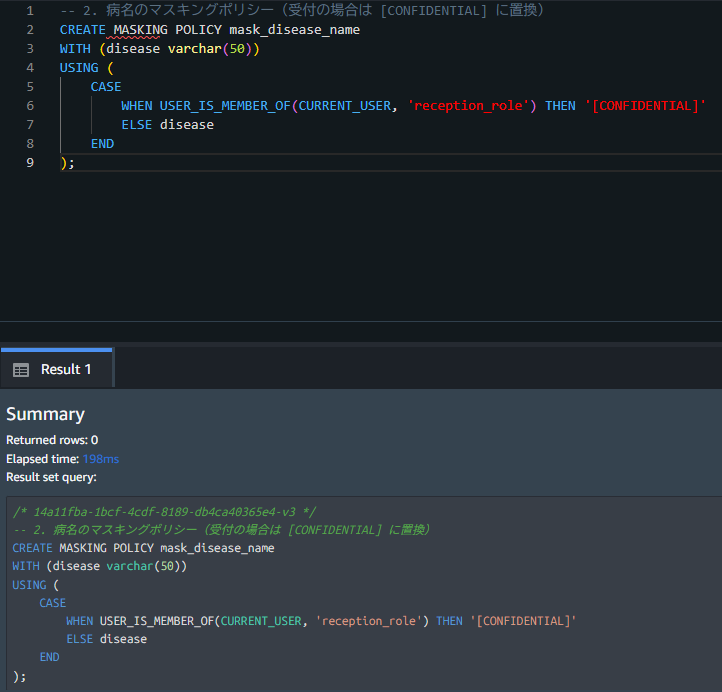Click the ELSE keyword in editor line 7
The image size is (722, 692).
[x=137, y=124]
